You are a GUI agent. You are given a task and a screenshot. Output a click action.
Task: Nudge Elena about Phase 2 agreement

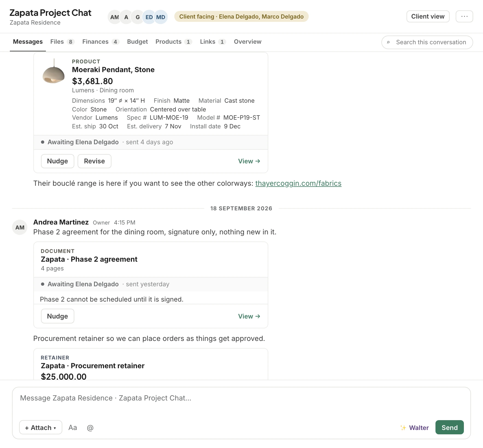pos(57,316)
